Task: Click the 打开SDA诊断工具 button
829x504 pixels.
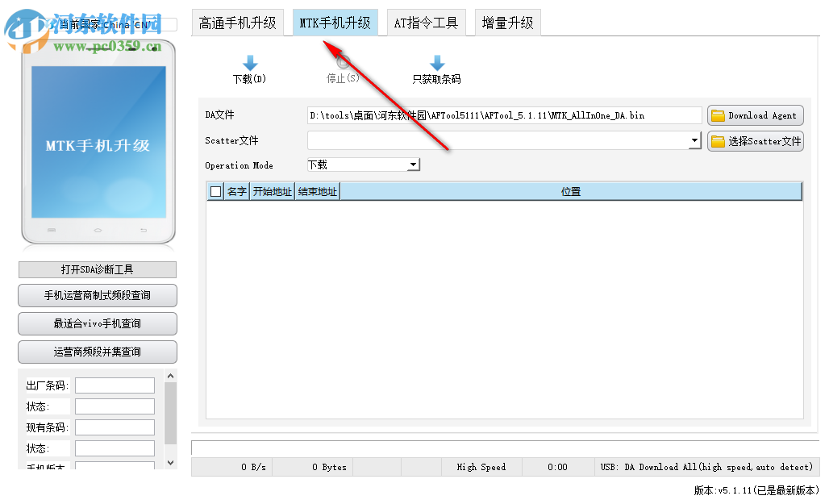Action: point(97,269)
